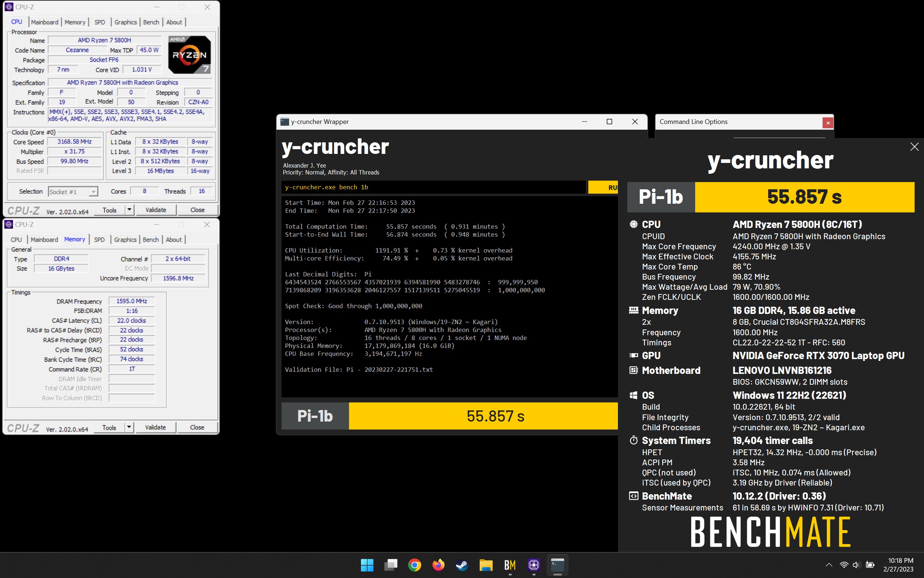The image size is (924, 578).
Task: Click the GPU icon in BenchMate
Action: tap(633, 355)
